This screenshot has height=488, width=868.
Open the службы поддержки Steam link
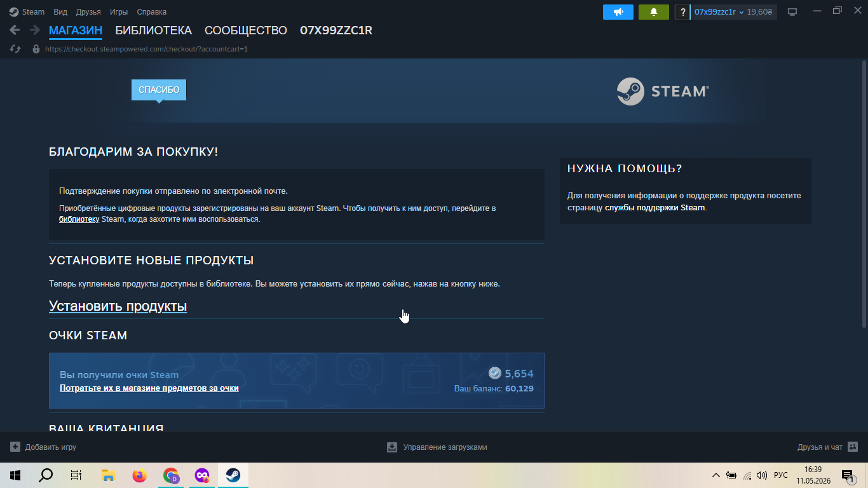[x=654, y=208]
